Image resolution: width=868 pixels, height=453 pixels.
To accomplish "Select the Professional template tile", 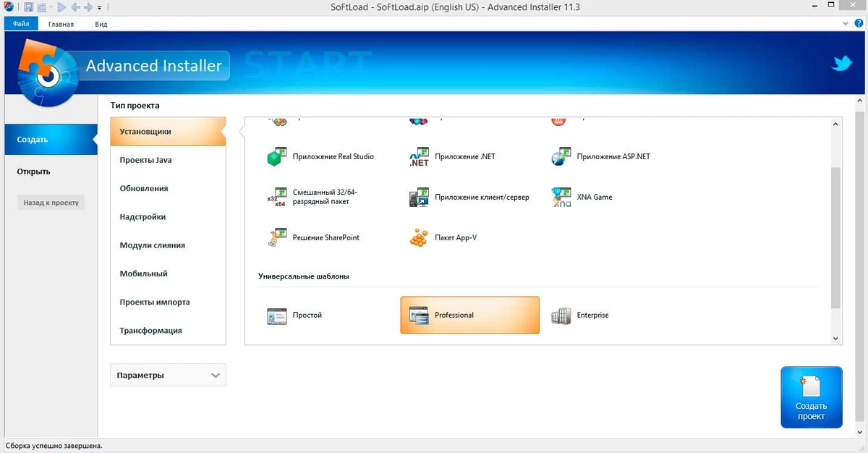I will [469, 316].
